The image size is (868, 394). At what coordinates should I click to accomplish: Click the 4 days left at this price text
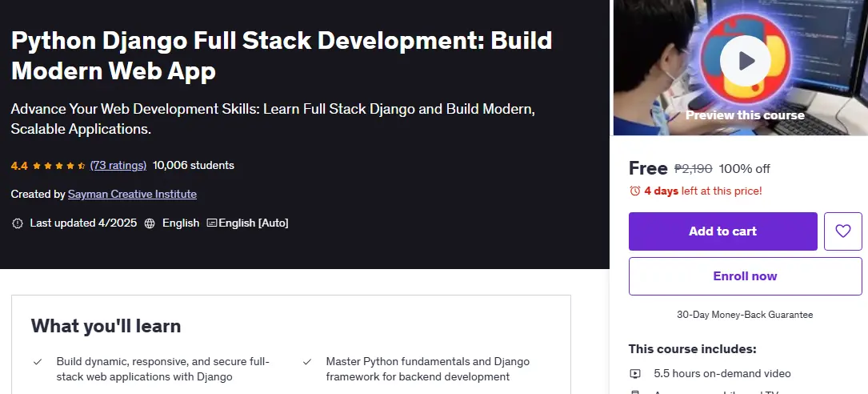703,191
